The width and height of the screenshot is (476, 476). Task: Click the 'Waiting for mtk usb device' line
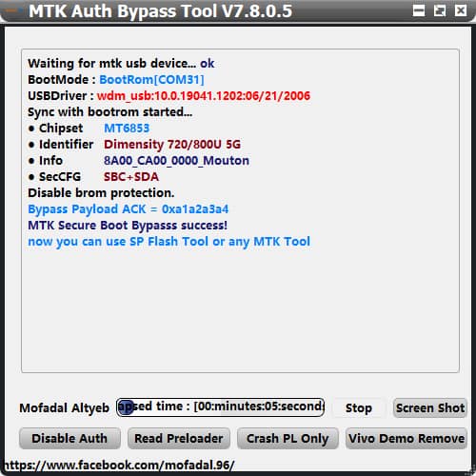[121, 64]
